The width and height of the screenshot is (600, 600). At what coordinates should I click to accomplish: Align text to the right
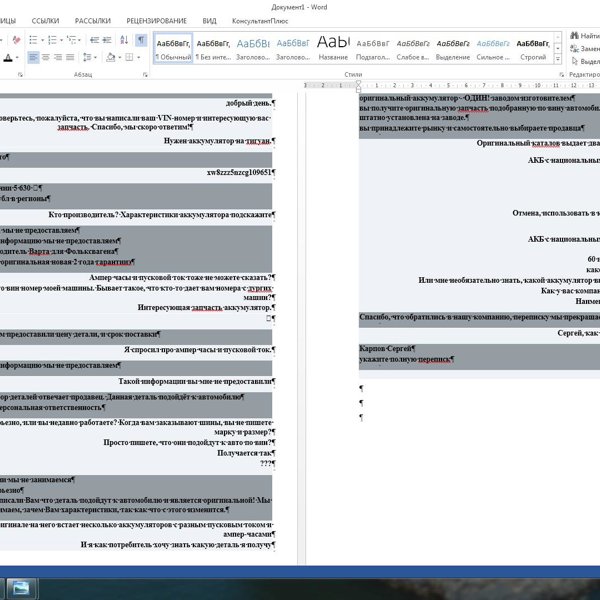coord(58,57)
